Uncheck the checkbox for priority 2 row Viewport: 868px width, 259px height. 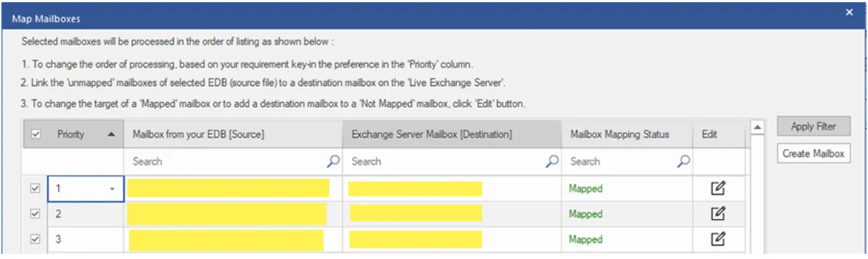[36, 214]
